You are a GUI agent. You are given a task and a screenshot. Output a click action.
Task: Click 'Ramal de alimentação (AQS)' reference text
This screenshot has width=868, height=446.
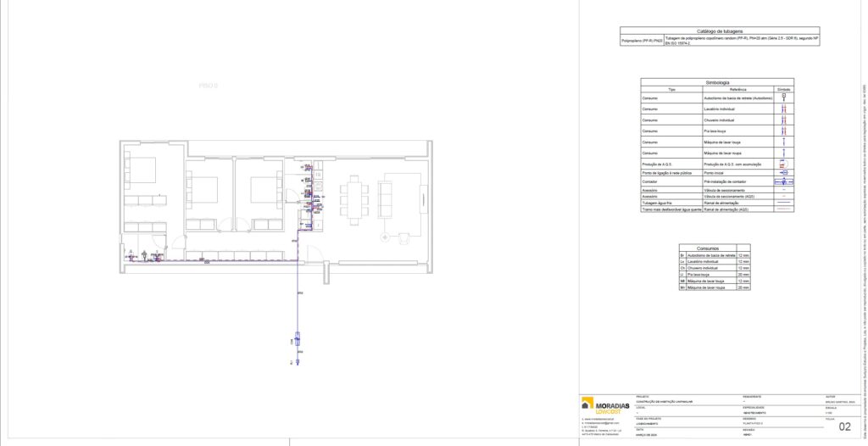coord(726,209)
